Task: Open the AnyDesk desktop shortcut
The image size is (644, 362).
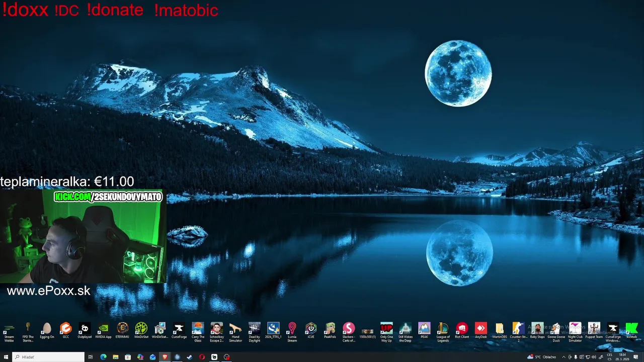Action: 481,331
